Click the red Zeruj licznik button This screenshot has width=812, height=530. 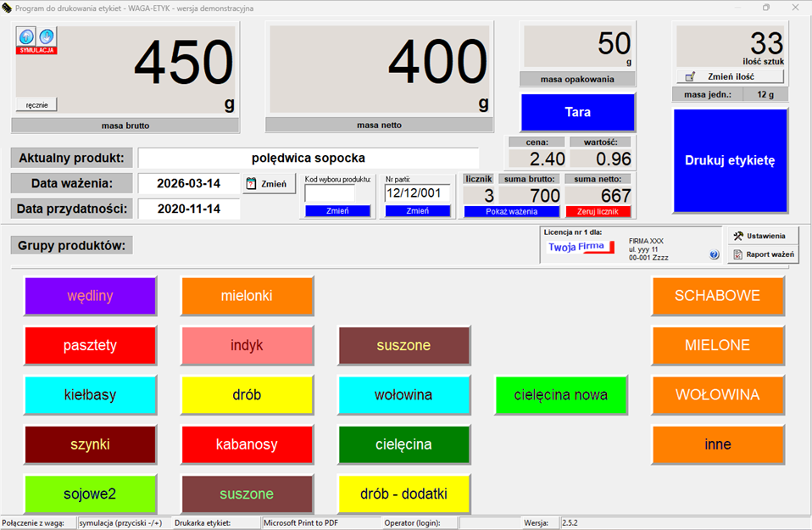(x=598, y=211)
